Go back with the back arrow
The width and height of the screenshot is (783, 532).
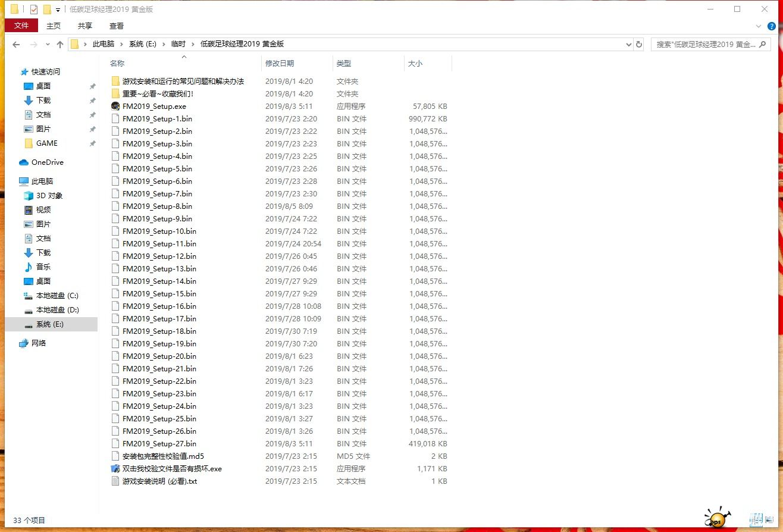point(16,45)
